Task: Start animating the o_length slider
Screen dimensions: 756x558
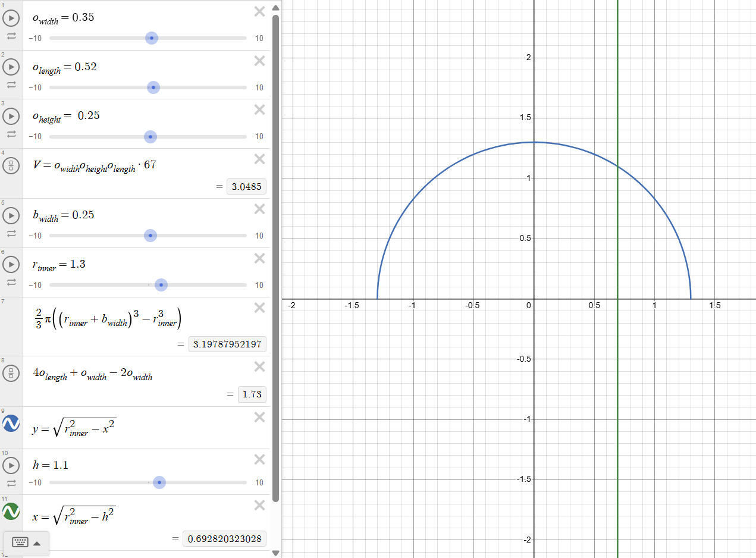Action: pyautogui.click(x=11, y=67)
